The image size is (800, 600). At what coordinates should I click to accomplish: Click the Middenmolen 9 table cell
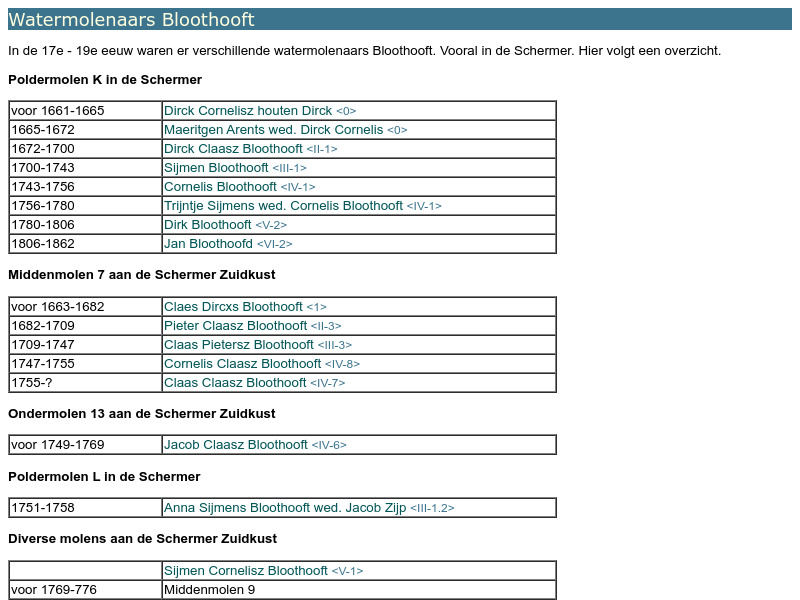209,589
